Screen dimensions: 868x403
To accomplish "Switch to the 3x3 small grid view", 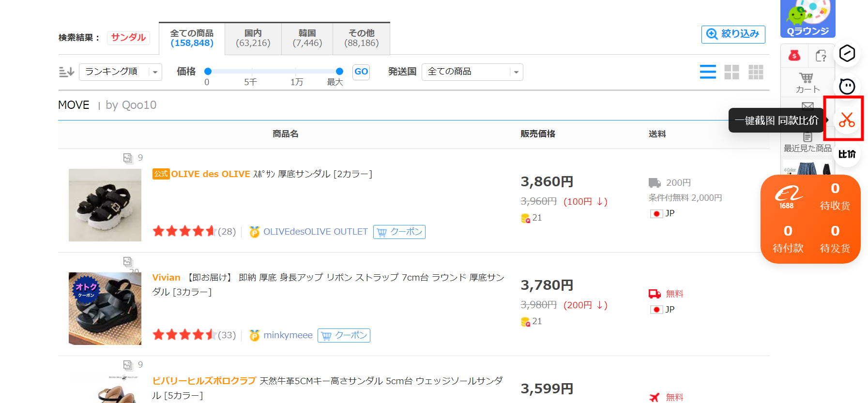I will click(755, 72).
